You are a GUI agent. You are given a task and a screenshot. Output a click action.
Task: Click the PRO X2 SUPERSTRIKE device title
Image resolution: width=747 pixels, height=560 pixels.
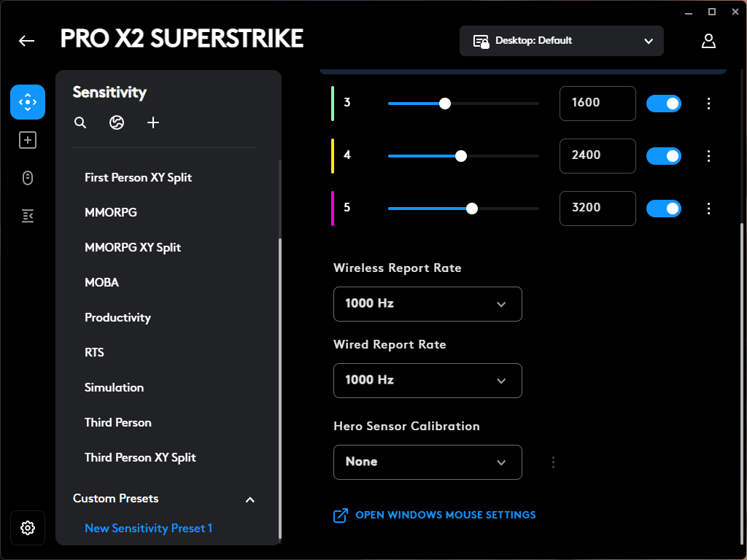pyautogui.click(x=182, y=39)
